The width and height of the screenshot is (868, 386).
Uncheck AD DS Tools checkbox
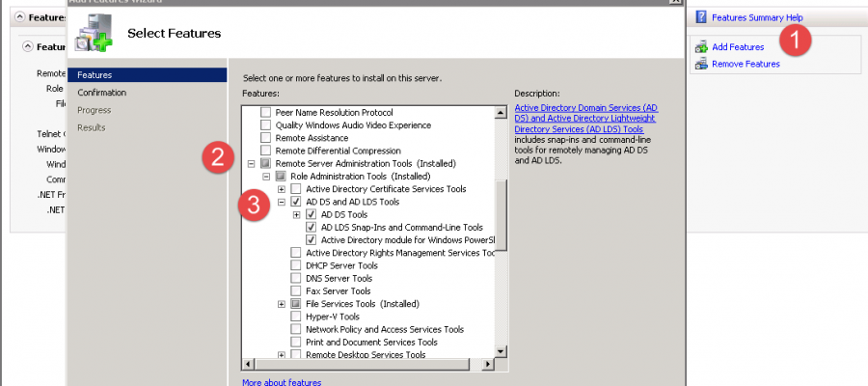(x=312, y=214)
